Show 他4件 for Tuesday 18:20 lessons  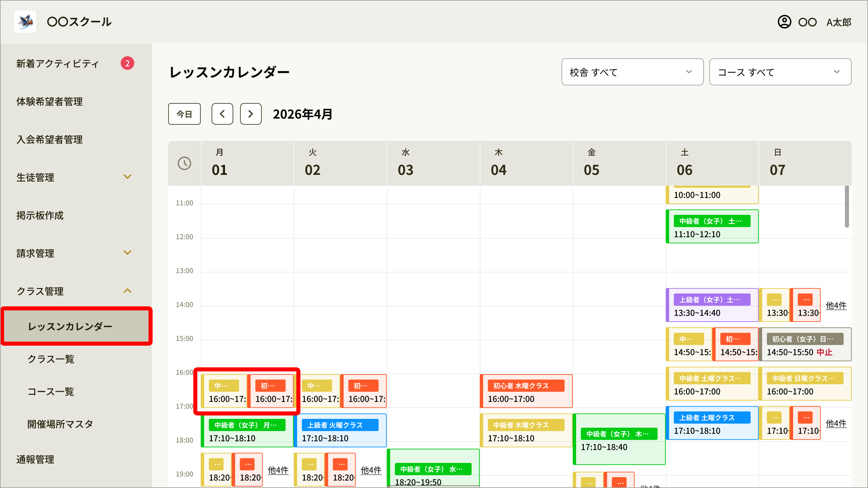371,470
